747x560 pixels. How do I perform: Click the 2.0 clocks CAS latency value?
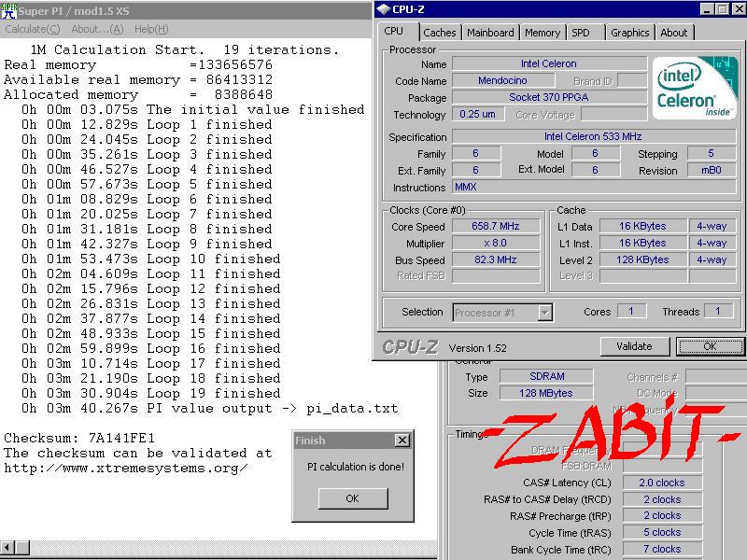tap(662, 483)
